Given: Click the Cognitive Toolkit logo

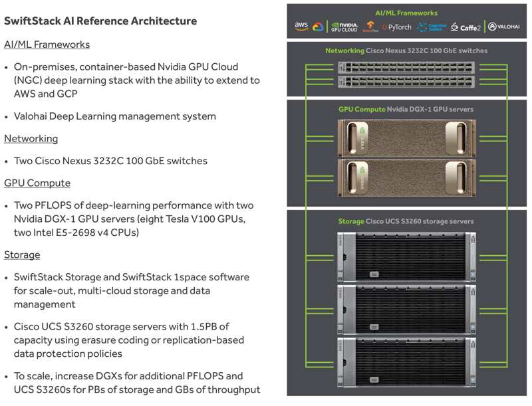Looking at the screenshot, I should (432, 27).
